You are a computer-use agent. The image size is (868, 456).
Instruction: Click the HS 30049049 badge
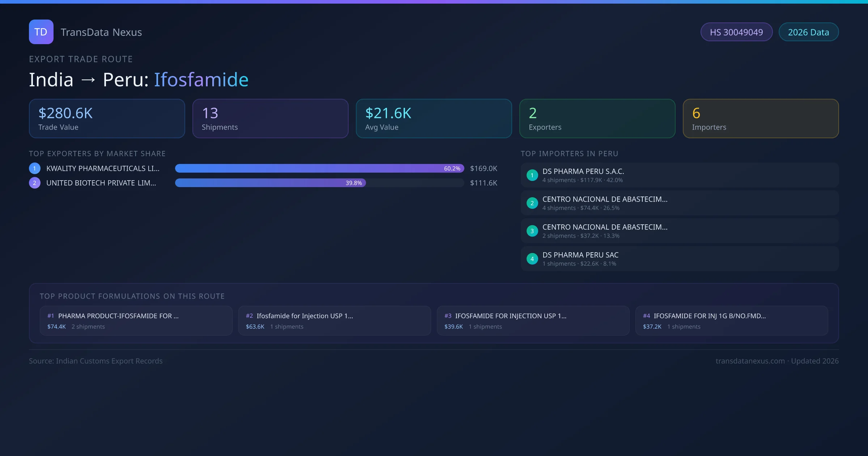(736, 32)
